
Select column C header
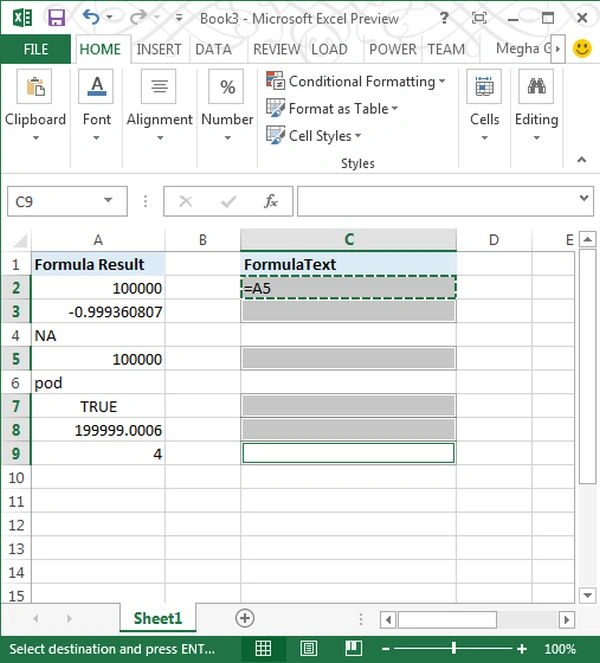coord(348,240)
